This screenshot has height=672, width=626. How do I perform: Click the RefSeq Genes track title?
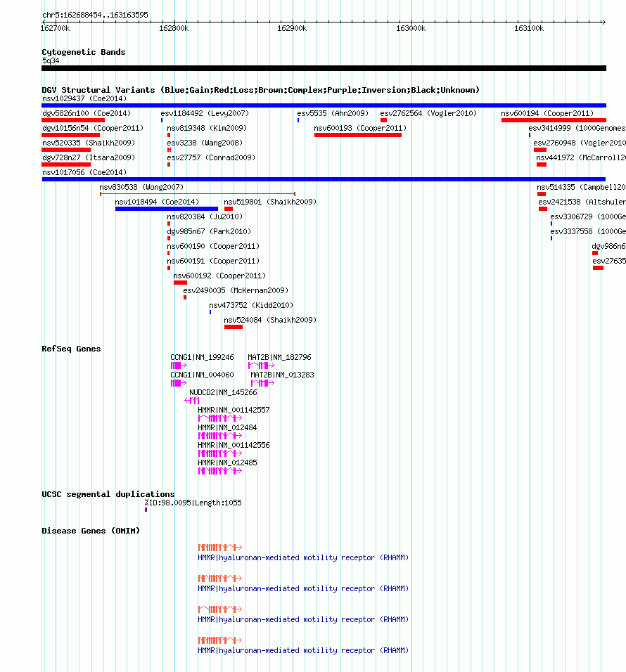(71, 349)
